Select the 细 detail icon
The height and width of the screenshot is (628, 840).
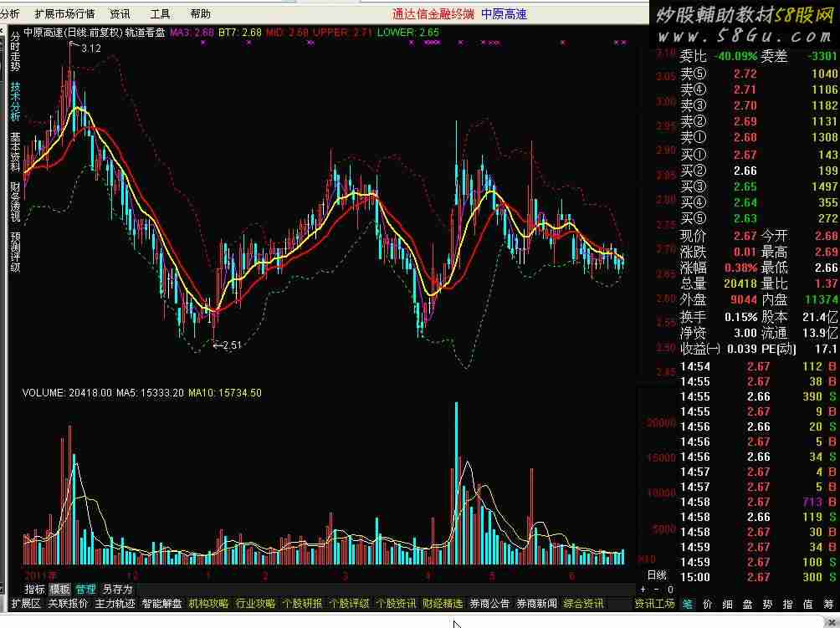tap(728, 604)
